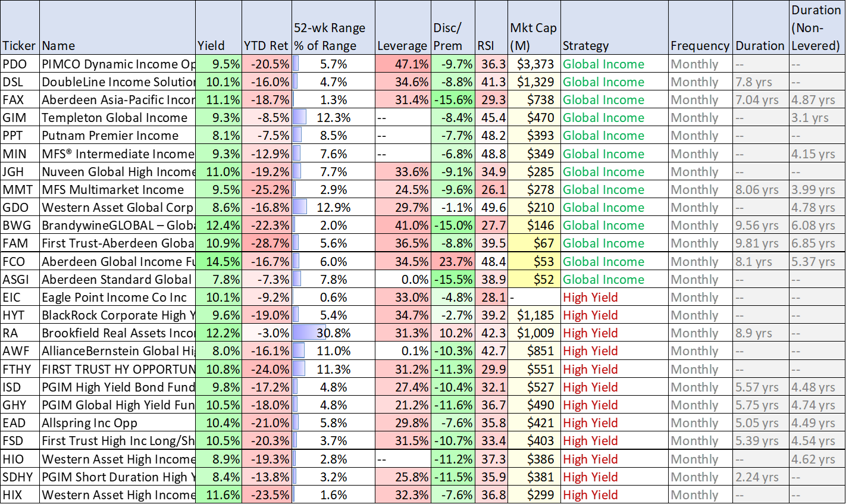Select AWF ticker cell
Viewport: 846px width, 504px height.
[20, 351]
